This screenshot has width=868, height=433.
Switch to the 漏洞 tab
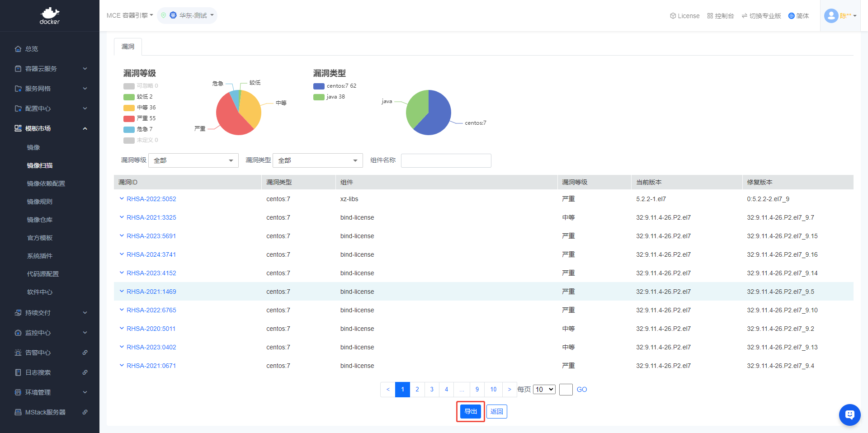(128, 47)
